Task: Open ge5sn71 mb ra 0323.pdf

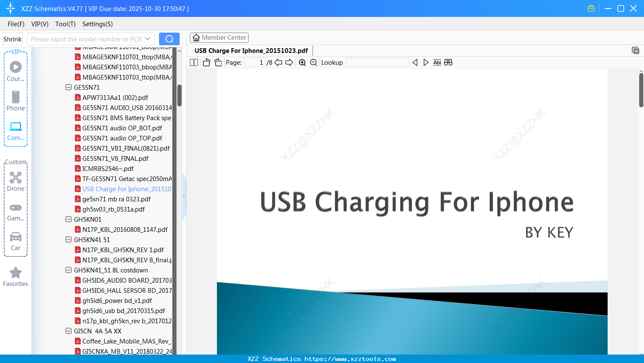Action: point(116,199)
